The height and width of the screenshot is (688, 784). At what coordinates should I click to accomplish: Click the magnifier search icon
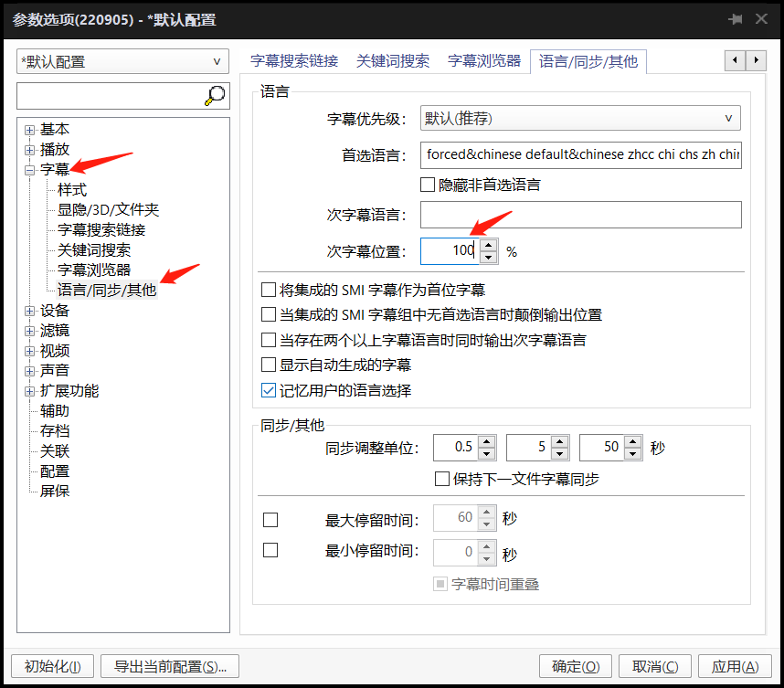(216, 95)
